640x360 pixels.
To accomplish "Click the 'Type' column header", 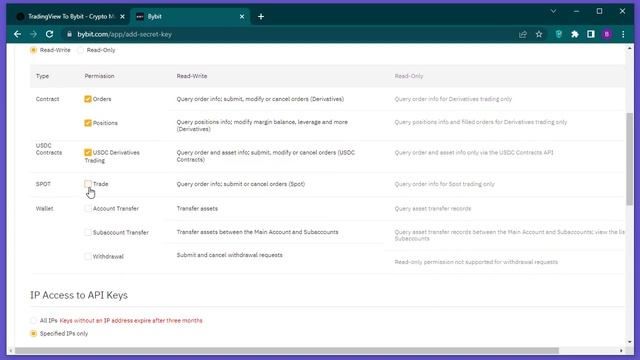I will pyautogui.click(x=42, y=76).
